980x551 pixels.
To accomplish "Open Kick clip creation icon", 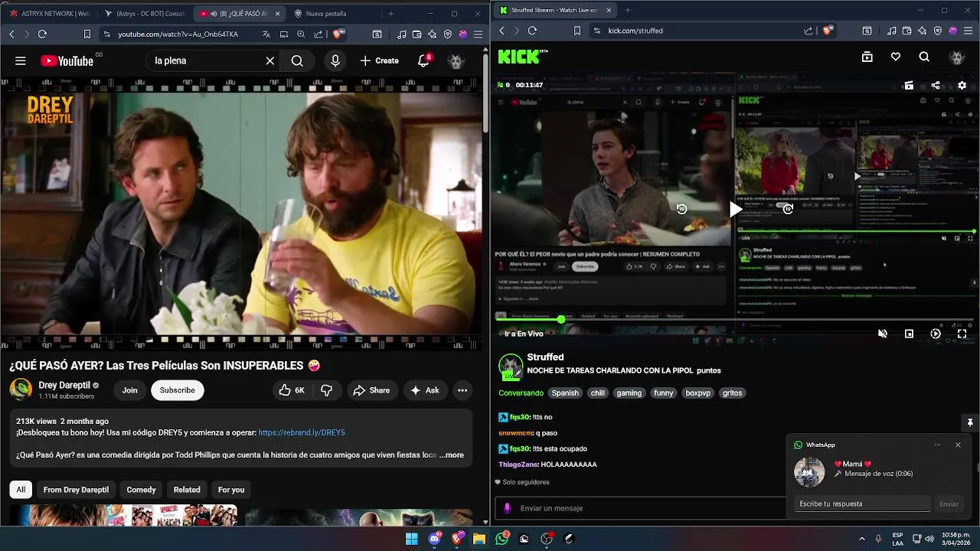I will (x=909, y=85).
